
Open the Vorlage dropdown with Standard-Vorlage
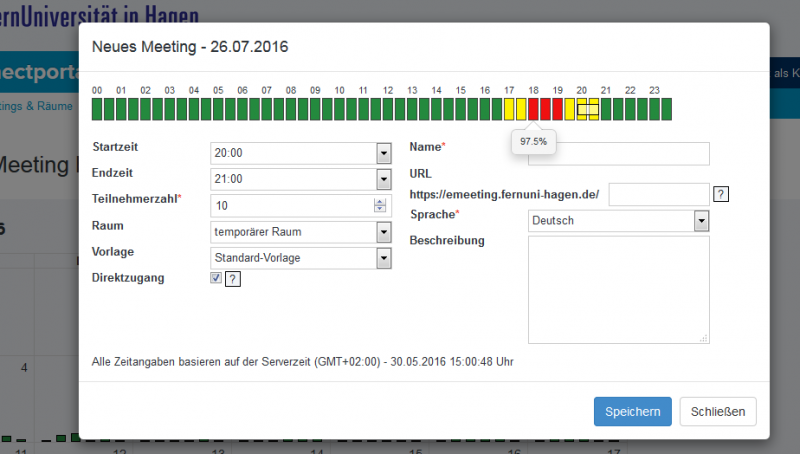click(301, 258)
